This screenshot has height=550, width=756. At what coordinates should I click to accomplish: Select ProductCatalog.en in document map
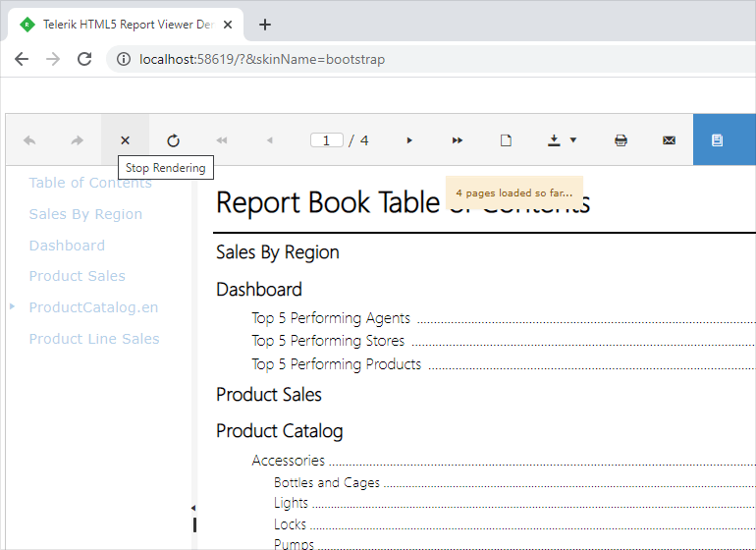(93, 307)
